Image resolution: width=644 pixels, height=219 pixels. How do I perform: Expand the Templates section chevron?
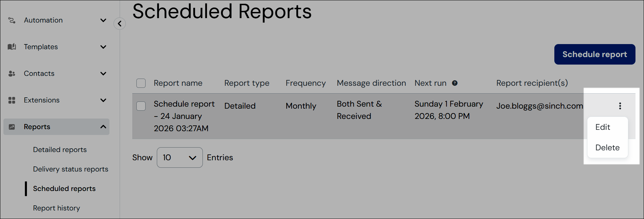click(103, 47)
